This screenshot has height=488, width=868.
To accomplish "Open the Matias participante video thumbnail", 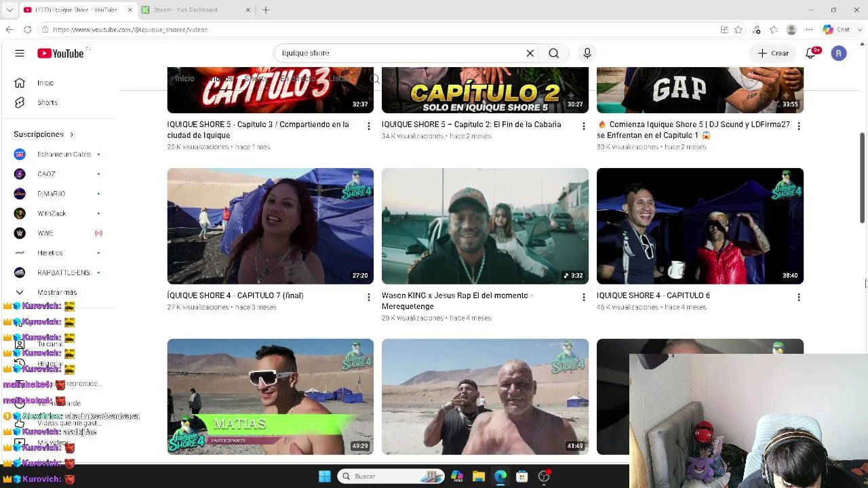I will (x=270, y=396).
